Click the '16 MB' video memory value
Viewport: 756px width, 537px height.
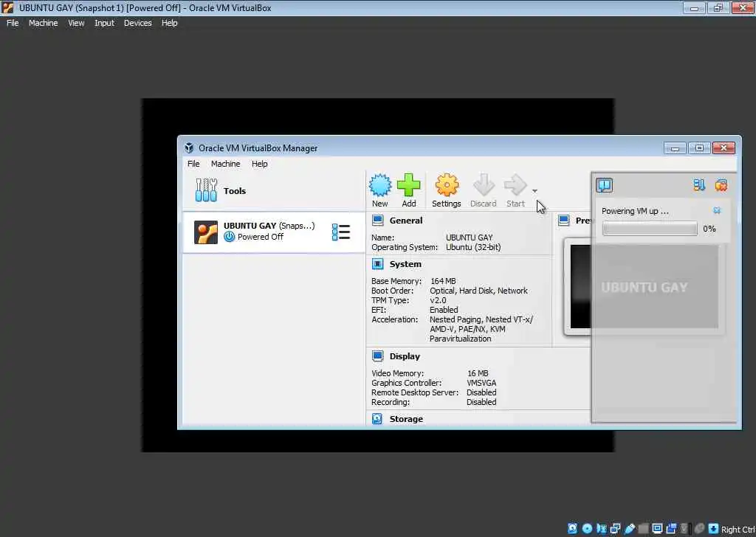(478, 373)
